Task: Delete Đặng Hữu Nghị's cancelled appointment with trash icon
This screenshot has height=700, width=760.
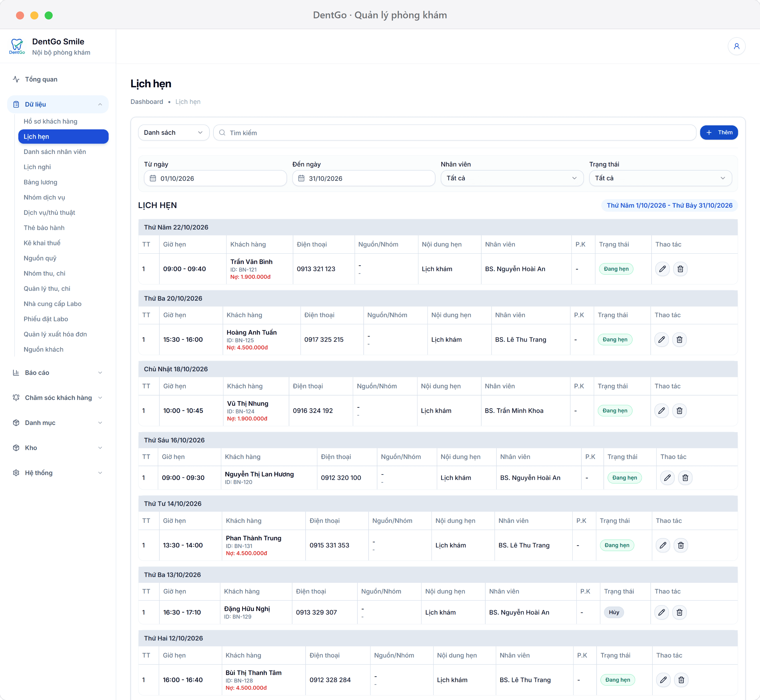Action: (679, 612)
